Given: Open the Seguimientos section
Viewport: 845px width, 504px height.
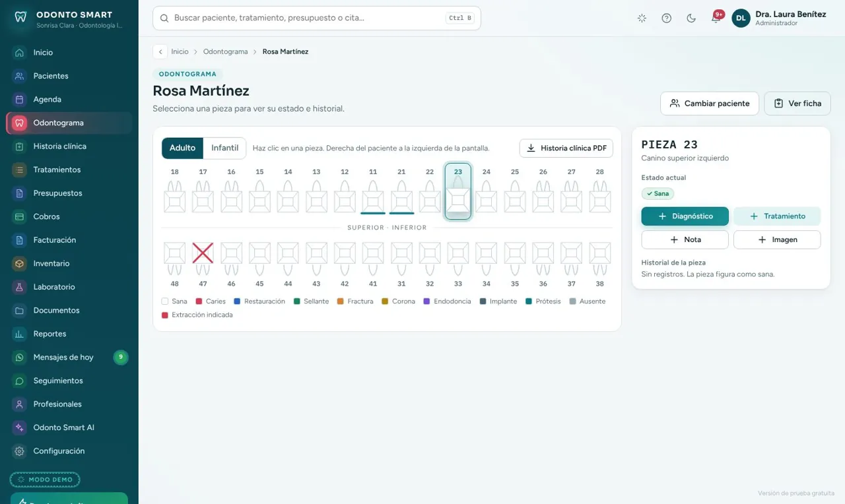Looking at the screenshot, I should (69, 381).
